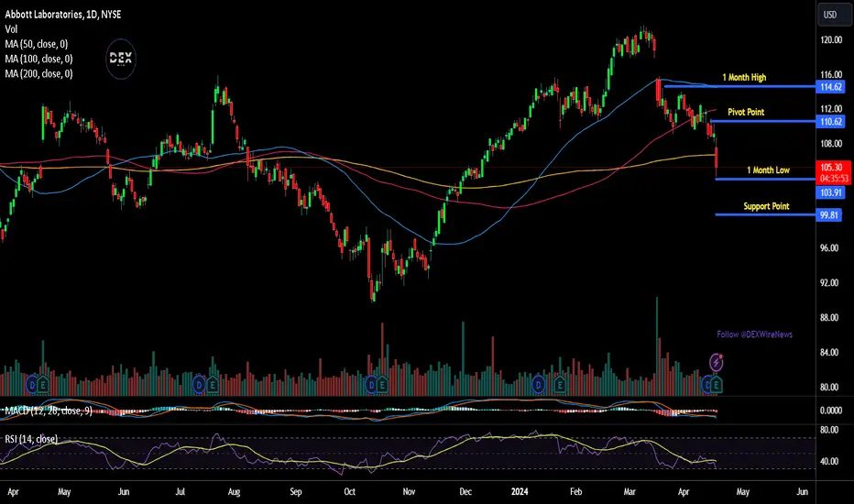The height and width of the screenshot is (504, 854).
Task: Select the Support Point annotation text
Action: click(x=766, y=206)
